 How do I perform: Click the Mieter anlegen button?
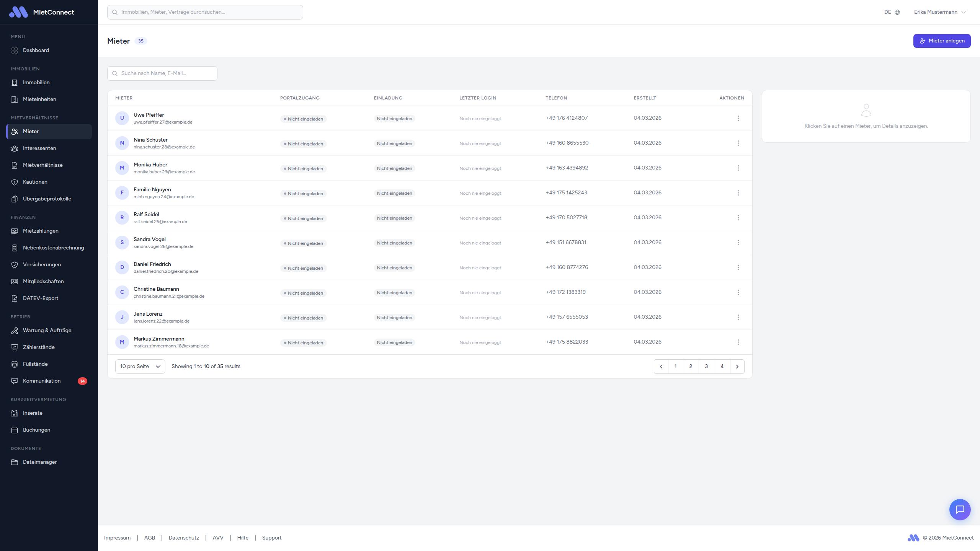pos(942,41)
